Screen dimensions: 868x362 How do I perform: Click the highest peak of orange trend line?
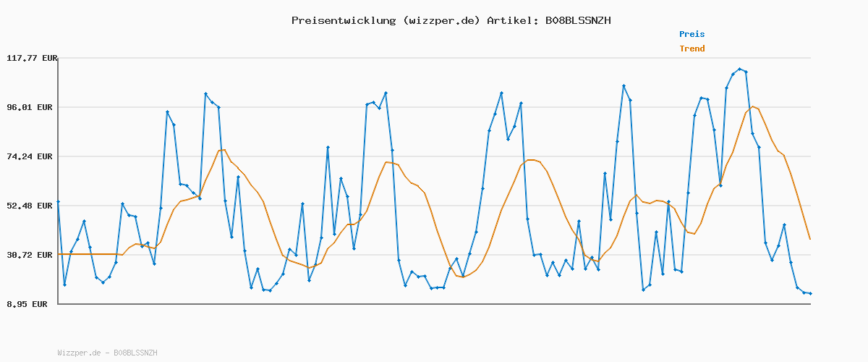pos(752,106)
